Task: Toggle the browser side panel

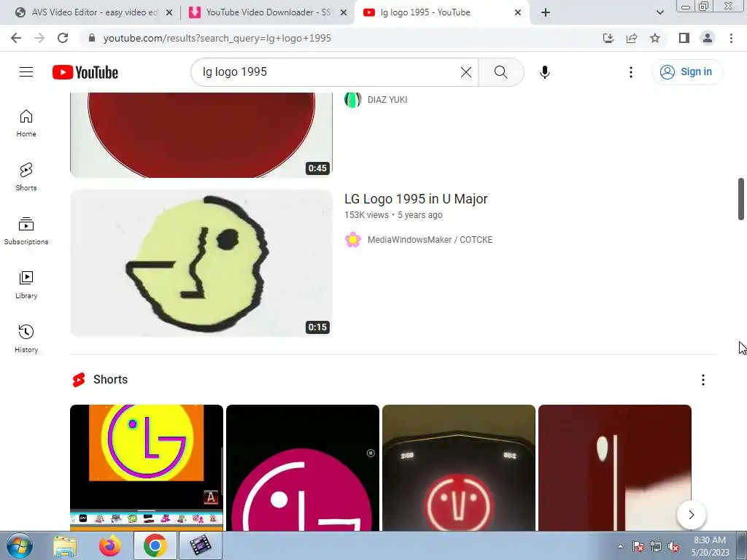Action: 684,38
